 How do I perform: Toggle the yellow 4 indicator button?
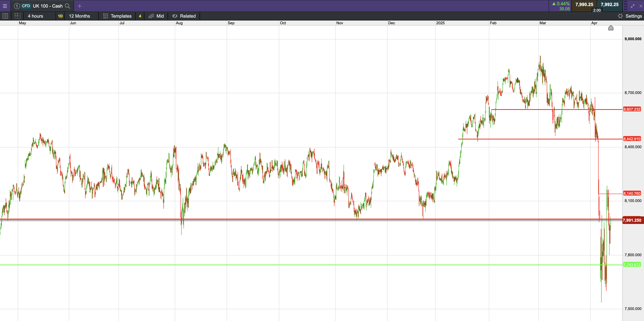pyautogui.click(x=140, y=16)
